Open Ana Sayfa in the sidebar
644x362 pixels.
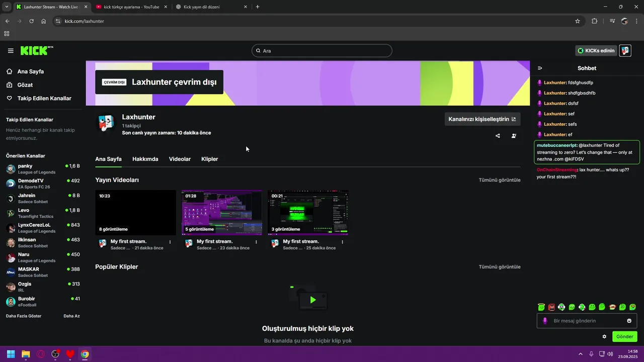pos(30,71)
